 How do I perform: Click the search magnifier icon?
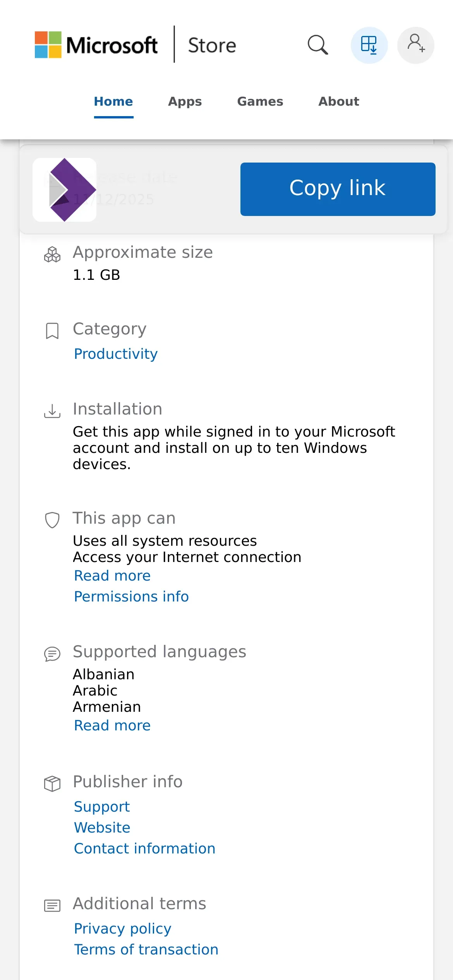318,45
